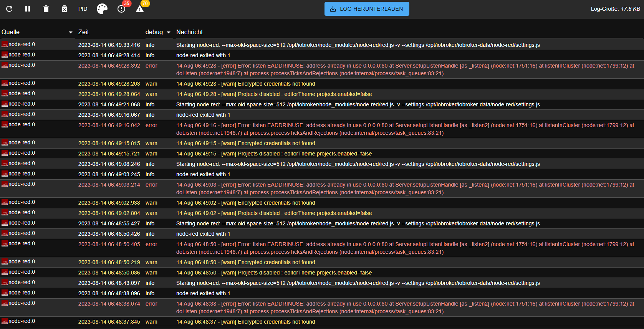Viewport: 644px width, 329px height.
Task: Download the log via LOG HERUNTERLADEN
Action: coord(367,9)
